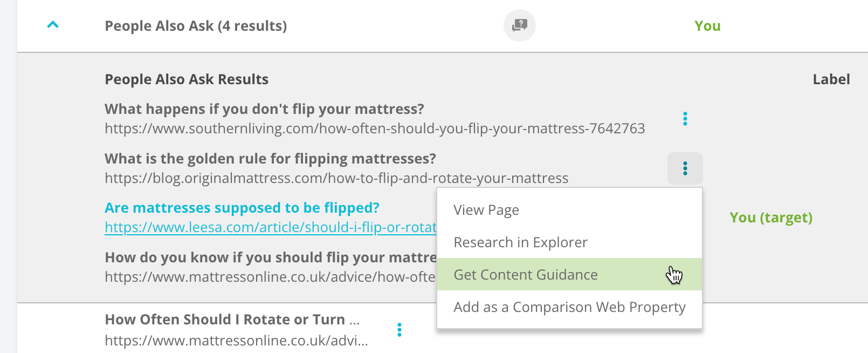This screenshot has height=353, width=868.
Task: Click 'How do you know if you should flip' question
Action: [271, 257]
